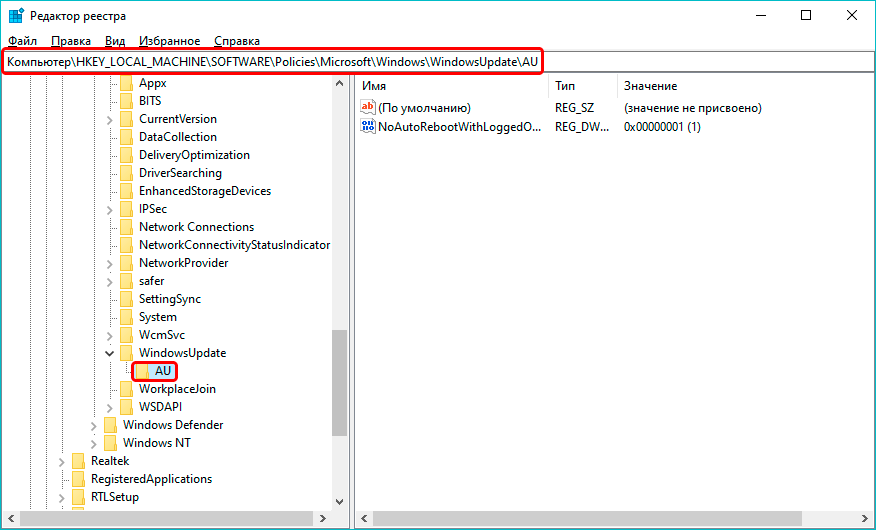Click the DataCollection folder icon
The width and height of the screenshot is (876, 530).
127,137
